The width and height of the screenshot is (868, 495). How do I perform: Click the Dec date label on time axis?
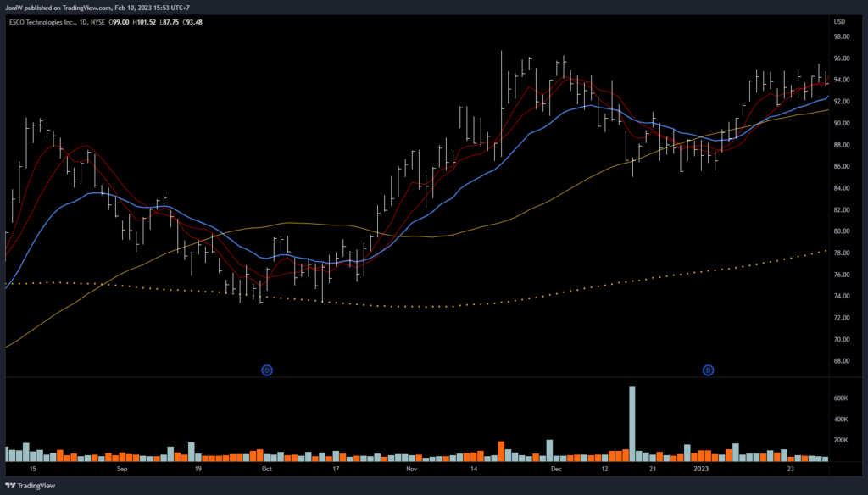pyautogui.click(x=556, y=468)
